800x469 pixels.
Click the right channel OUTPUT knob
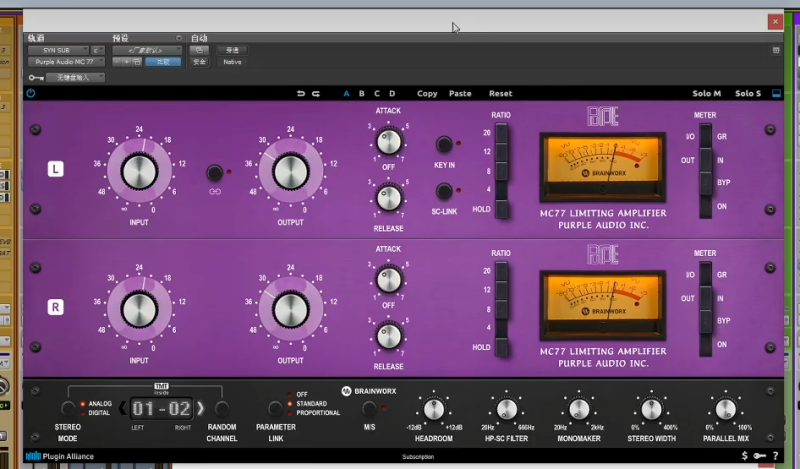click(x=290, y=310)
